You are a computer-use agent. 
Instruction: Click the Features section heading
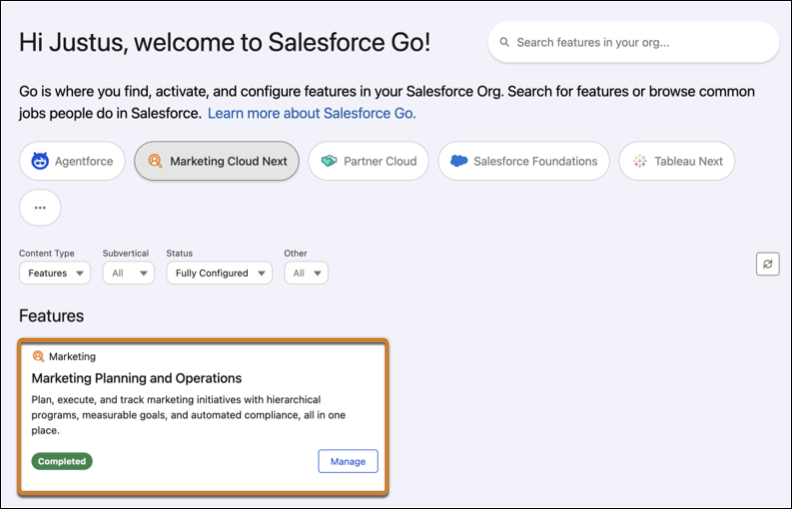[x=52, y=316]
